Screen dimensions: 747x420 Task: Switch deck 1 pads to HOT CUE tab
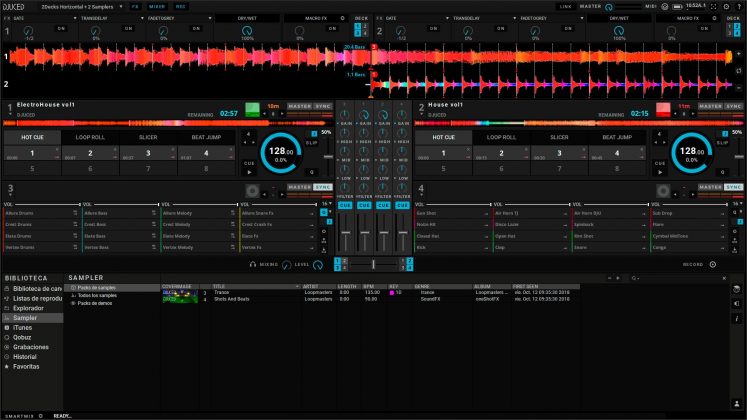32,137
